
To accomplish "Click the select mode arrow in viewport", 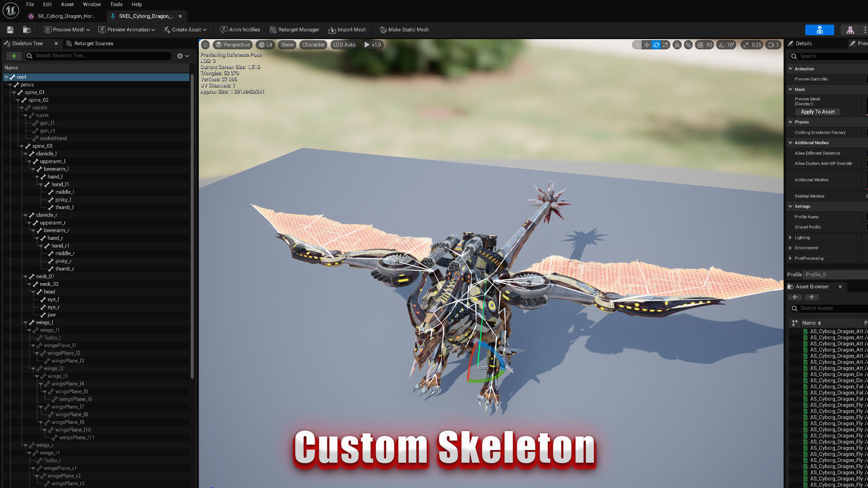I will (637, 45).
